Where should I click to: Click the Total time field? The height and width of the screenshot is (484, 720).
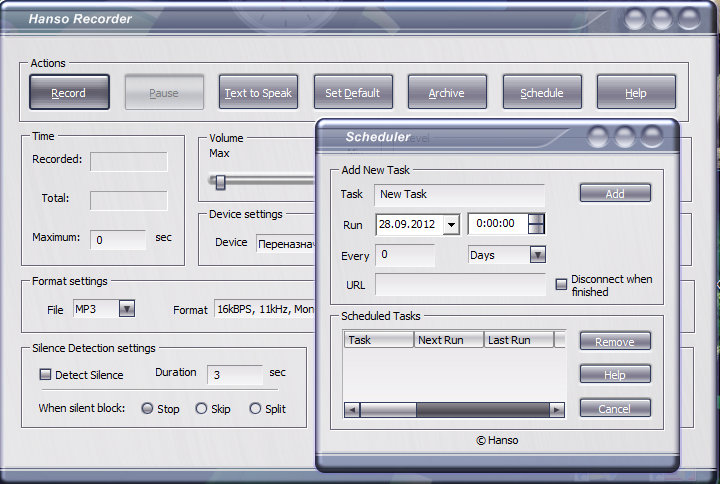pyautogui.click(x=129, y=200)
